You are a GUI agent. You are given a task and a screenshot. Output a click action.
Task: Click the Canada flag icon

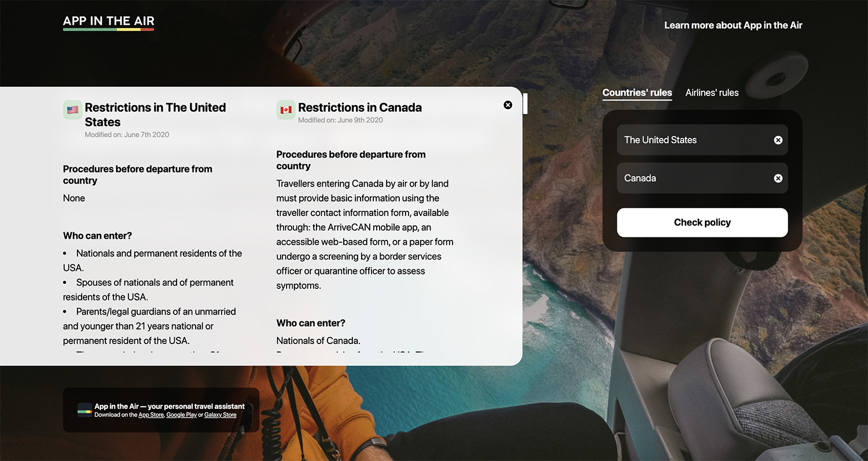286,109
